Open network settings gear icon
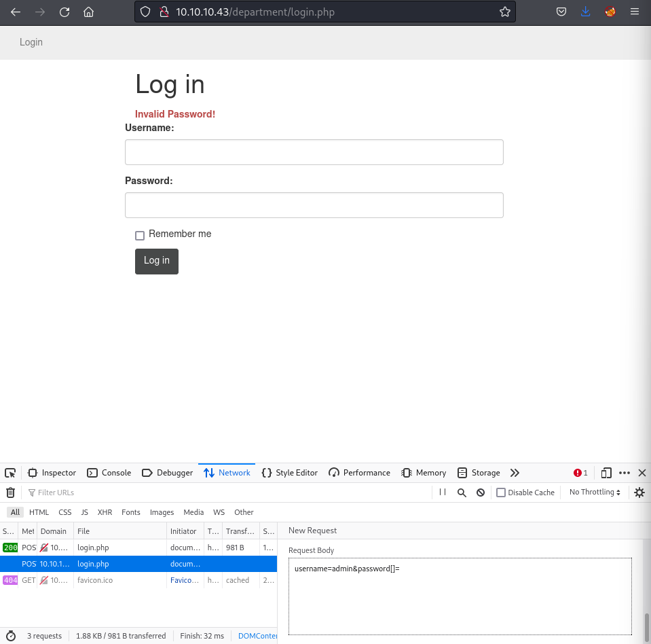Screen dimensions: 651x644 point(639,493)
